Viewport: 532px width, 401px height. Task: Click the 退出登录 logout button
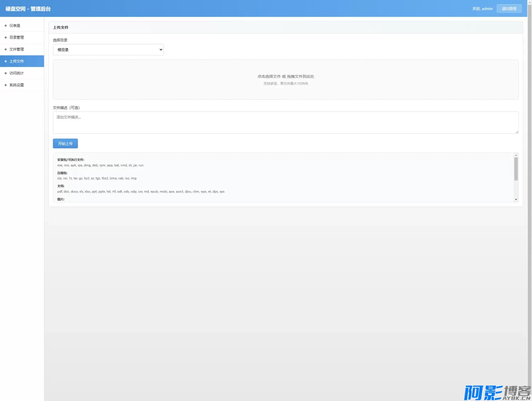[509, 9]
